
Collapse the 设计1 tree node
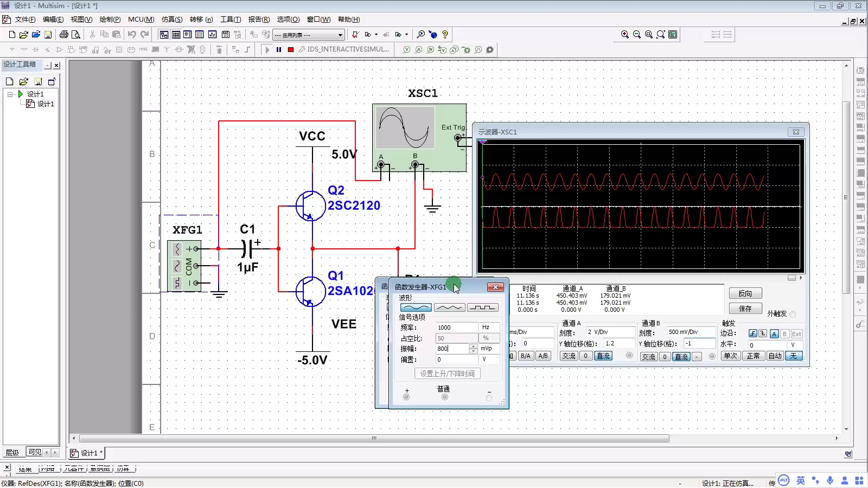point(10,94)
